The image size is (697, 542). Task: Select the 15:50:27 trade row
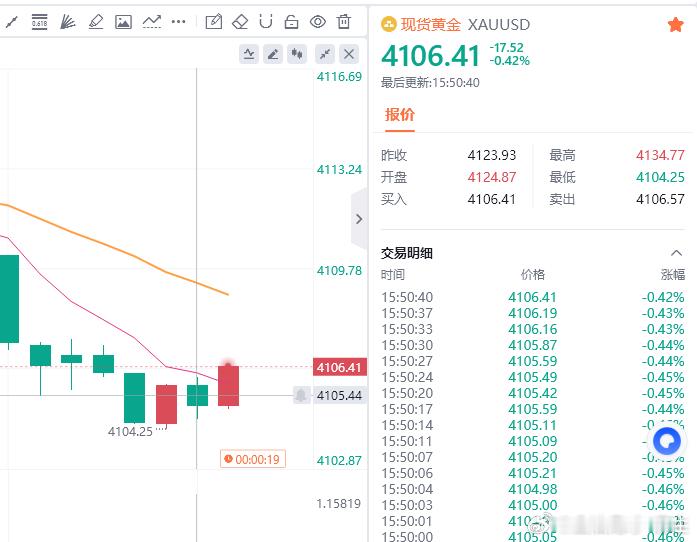(533, 361)
